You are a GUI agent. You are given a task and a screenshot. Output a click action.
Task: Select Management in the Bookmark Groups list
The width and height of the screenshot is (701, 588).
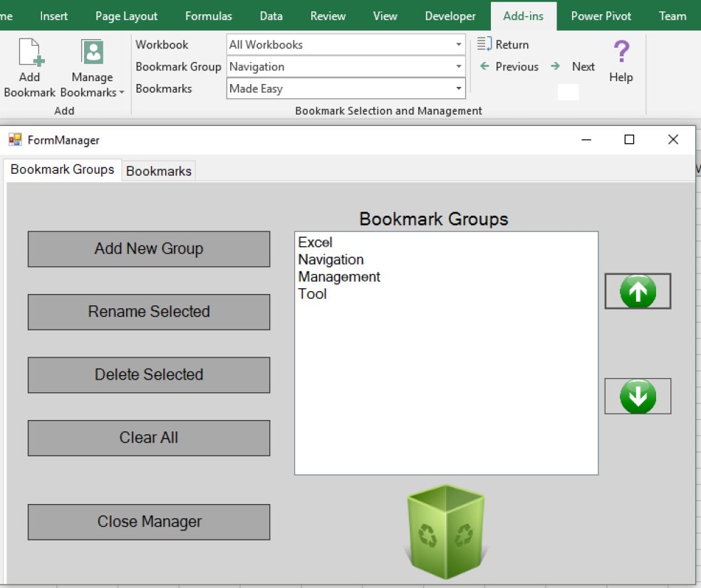pyautogui.click(x=338, y=276)
